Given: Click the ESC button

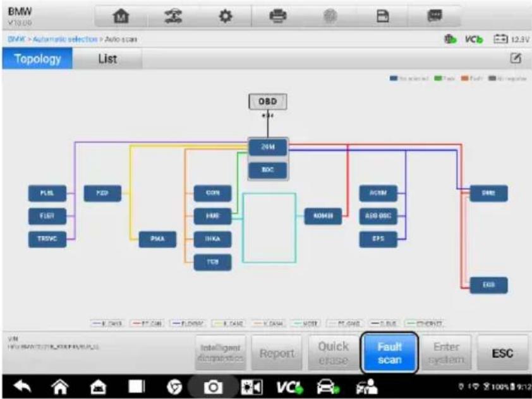Looking at the screenshot, I should click(502, 353).
